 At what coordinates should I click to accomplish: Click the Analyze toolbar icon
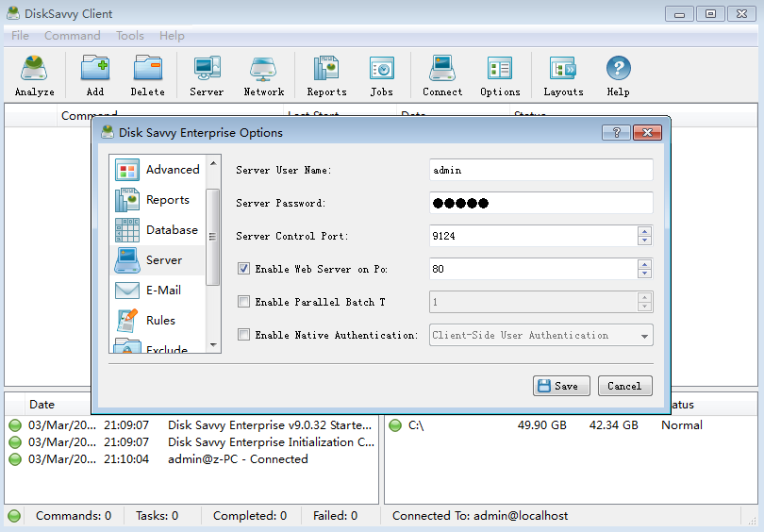(x=34, y=75)
